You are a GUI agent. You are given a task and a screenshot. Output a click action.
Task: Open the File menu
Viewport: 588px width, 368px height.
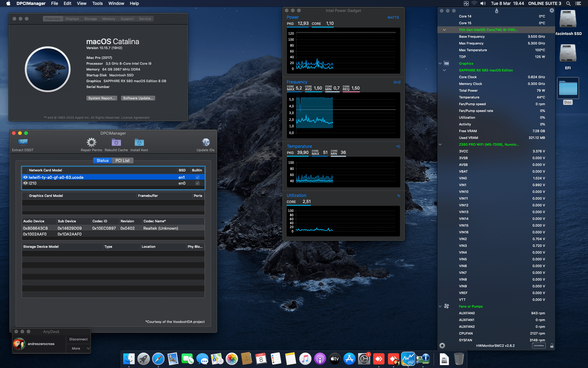coord(55,3)
